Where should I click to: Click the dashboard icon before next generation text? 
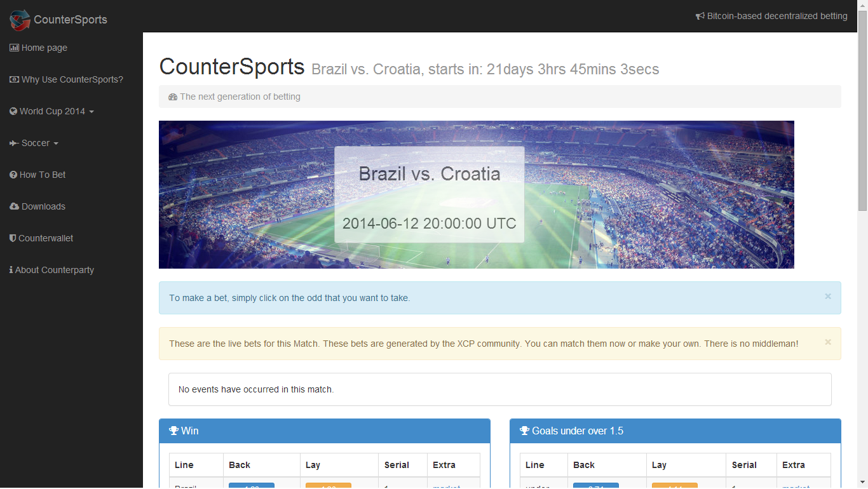pyautogui.click(x=173, y=97)
